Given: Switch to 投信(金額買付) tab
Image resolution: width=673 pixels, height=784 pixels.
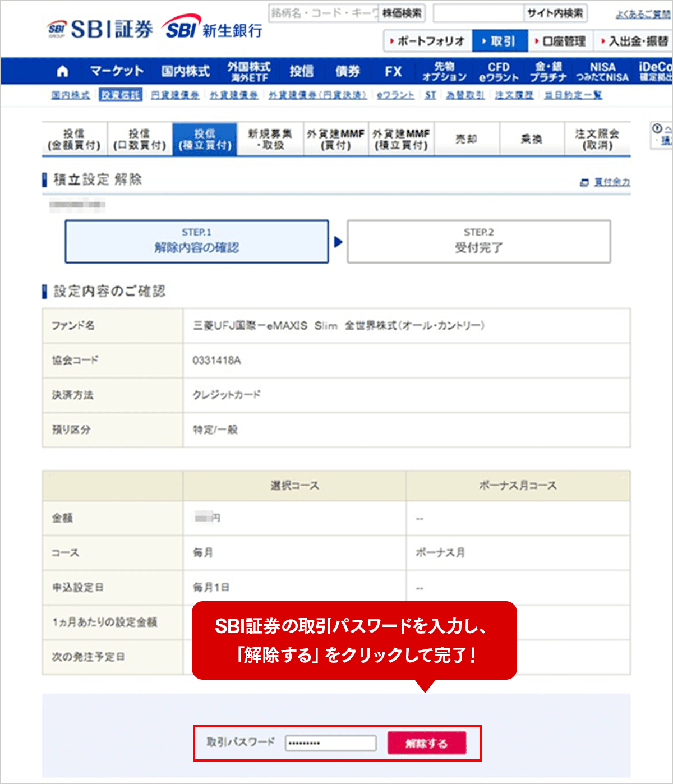Looking at the screenshot, I should pos(74,139).
